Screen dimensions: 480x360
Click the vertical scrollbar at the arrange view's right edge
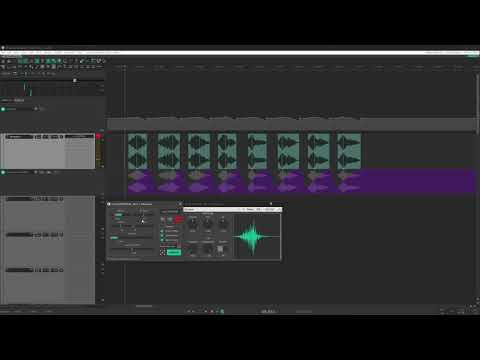coord(477,103)
